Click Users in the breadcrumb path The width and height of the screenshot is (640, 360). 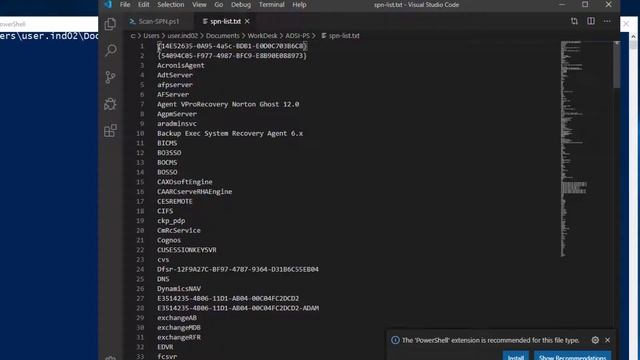pyautogui.click(x=151, y=36)
